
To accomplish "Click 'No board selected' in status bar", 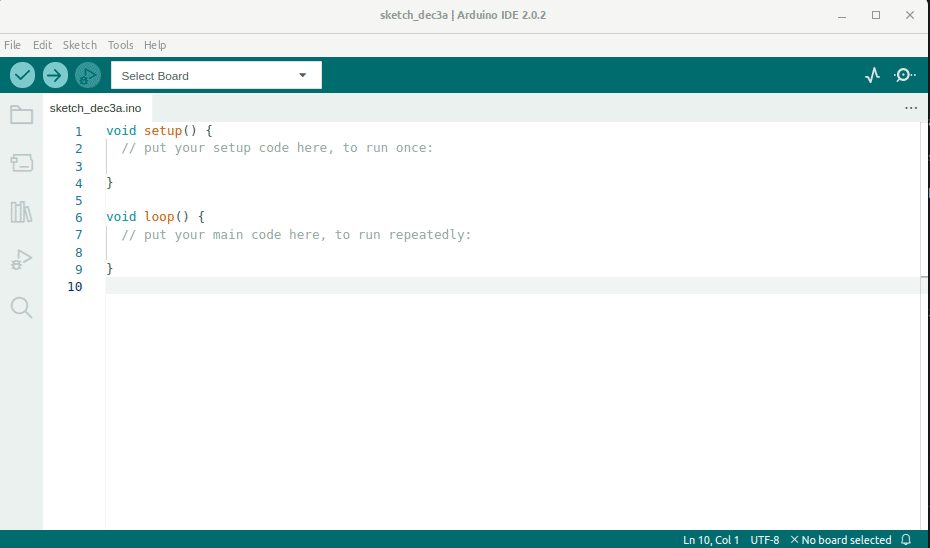I will point(840,540).
